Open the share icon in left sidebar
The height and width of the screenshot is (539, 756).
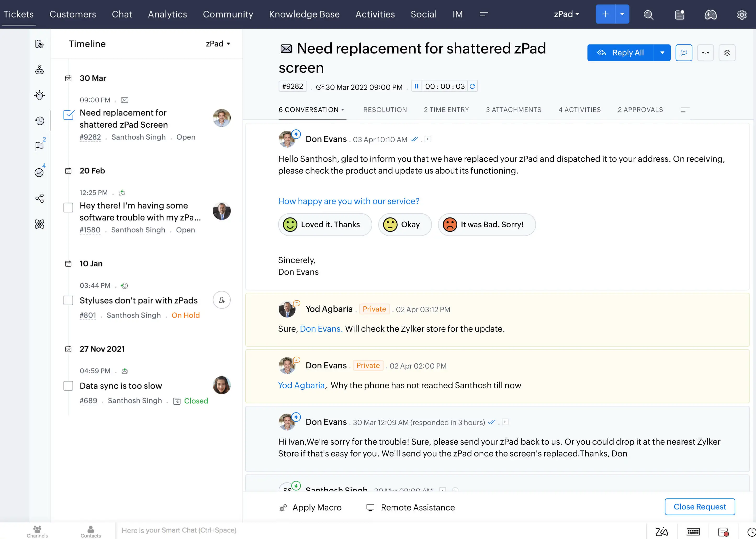(40, 198)
